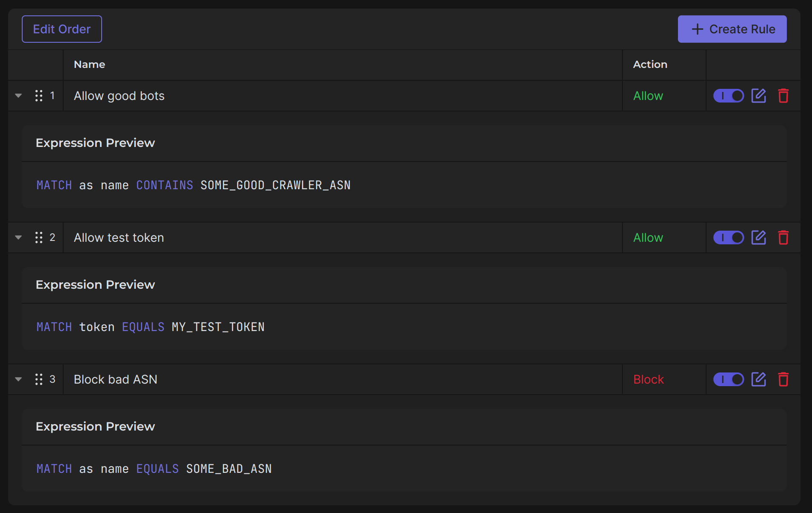Select the 'Block bad ASN' rule name
Screen dimensions: 812x513
[115, 379]
